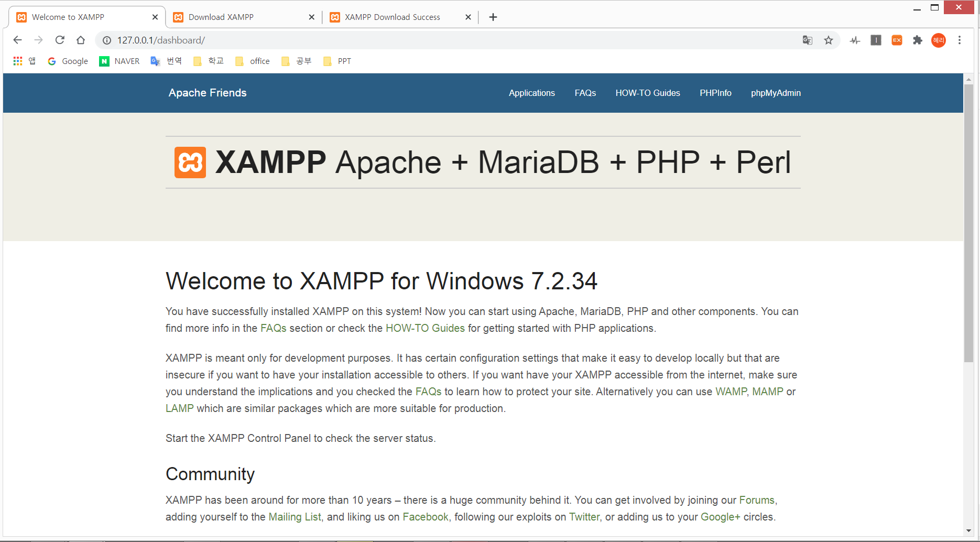The image size is (980, 542).
Task: Open the Mailing List link
Action: coord(295,517)
